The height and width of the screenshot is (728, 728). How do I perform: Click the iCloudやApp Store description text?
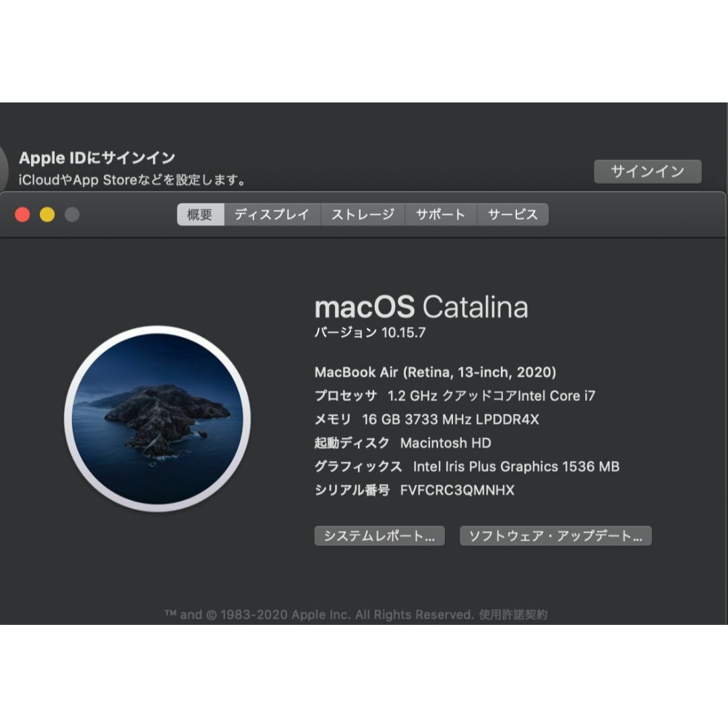(132, 180)
